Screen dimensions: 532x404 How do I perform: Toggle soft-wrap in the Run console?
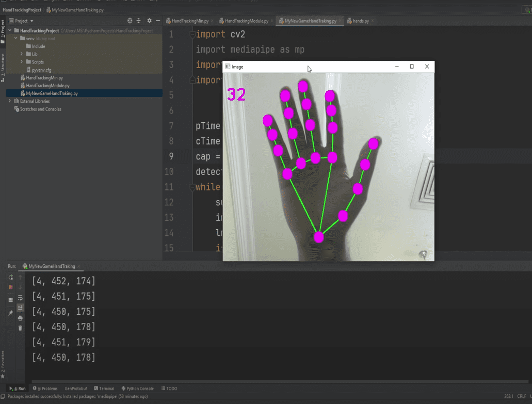click(20, 298)
